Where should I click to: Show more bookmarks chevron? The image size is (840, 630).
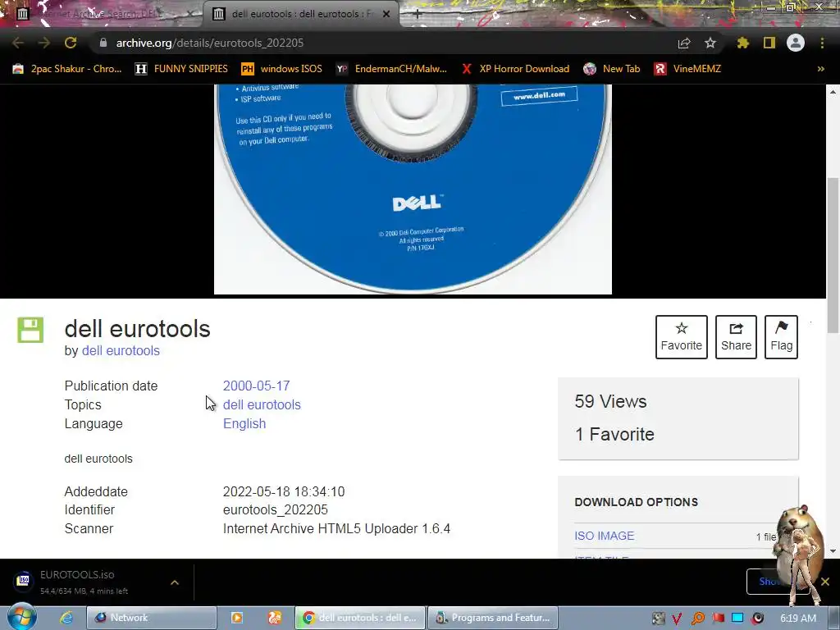tap(820, 69)
